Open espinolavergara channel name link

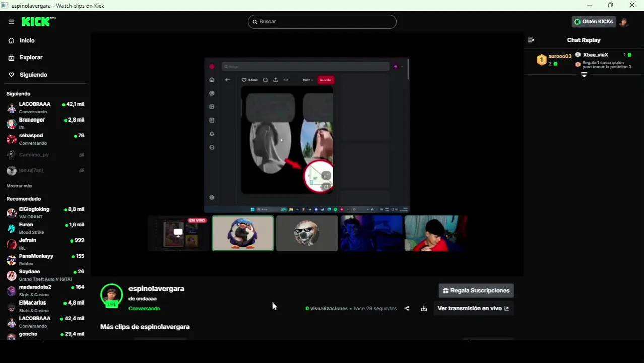pos(156,289)
